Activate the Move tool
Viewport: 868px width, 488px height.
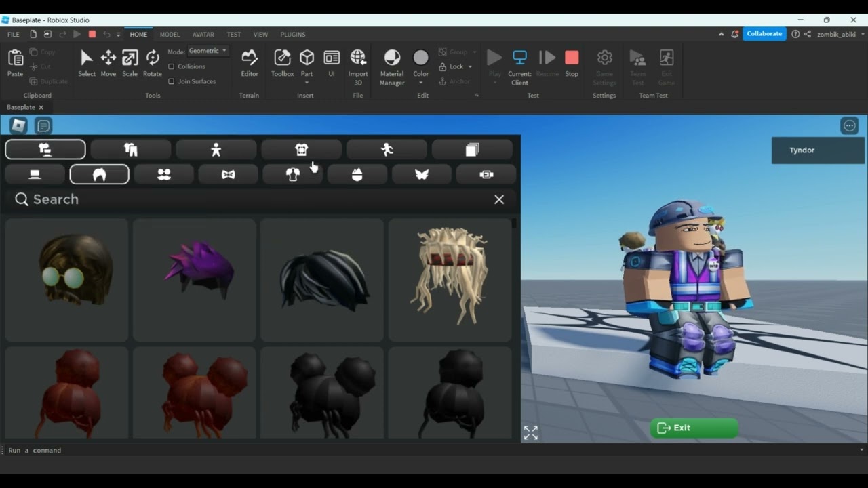point(108,63)
